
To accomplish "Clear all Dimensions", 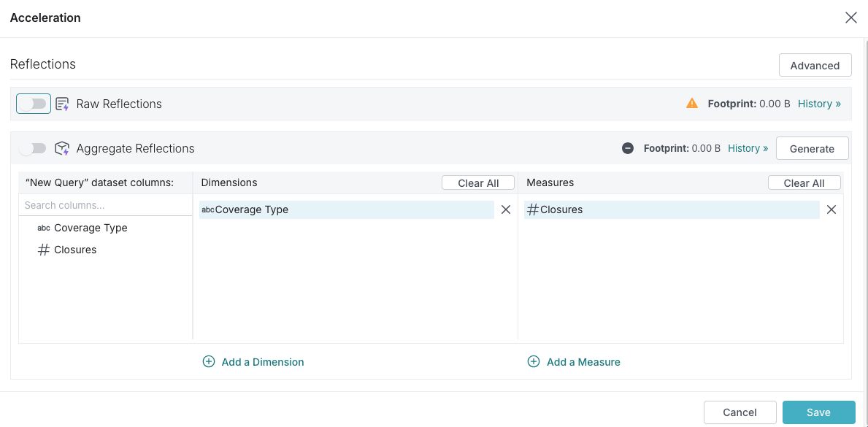I will 478,183.
